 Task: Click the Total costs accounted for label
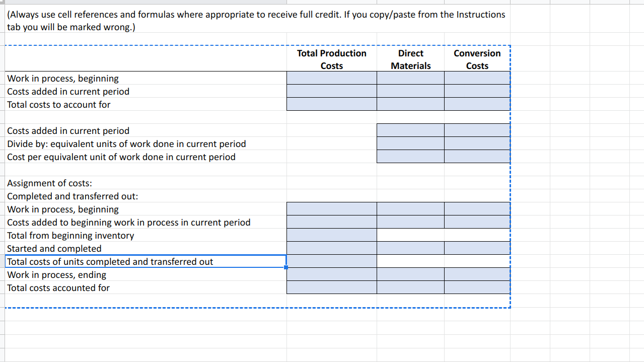(58, 287)
